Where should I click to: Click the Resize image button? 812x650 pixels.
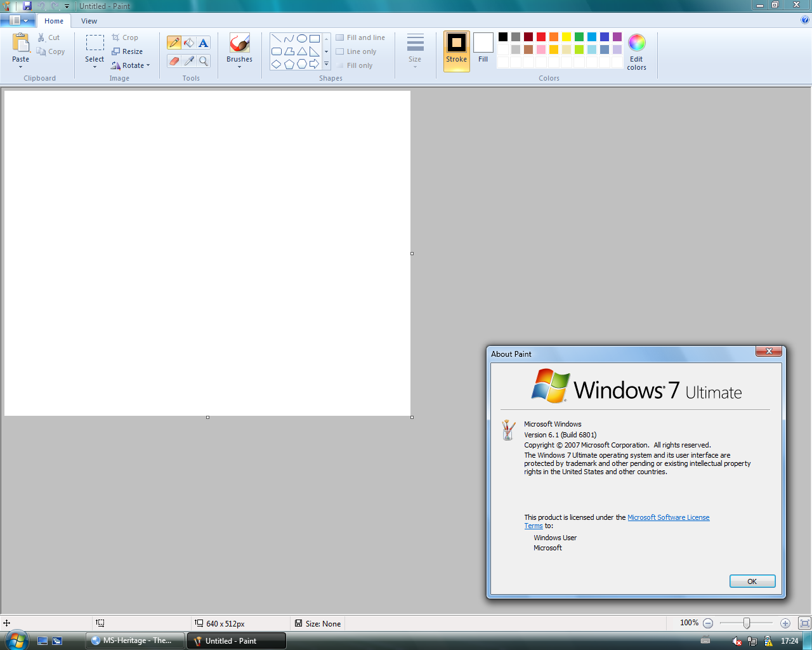tap(128, 51)
